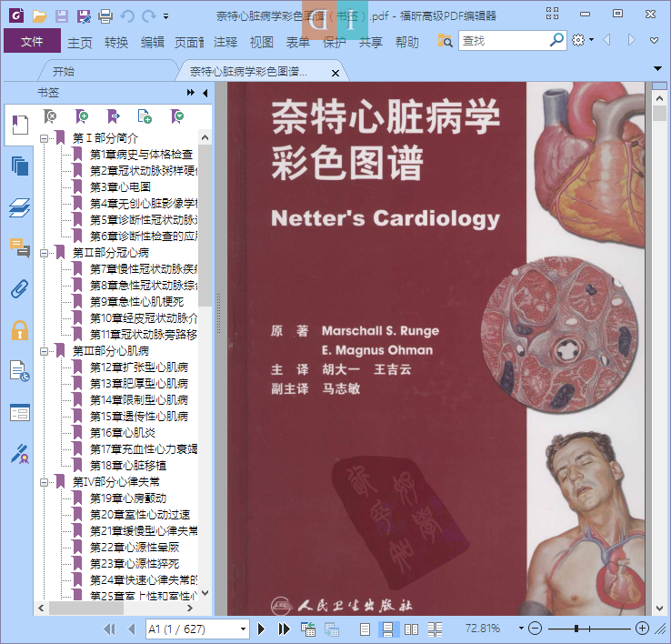Open the document tab list dropdown
The width and height of the screenshot is (671, 644).
point(657,68)
